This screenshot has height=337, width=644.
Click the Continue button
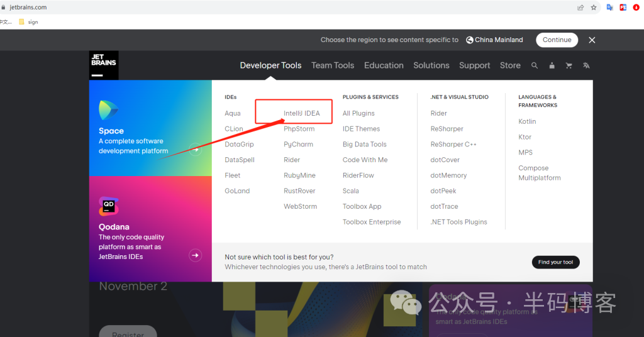(557, 40)
